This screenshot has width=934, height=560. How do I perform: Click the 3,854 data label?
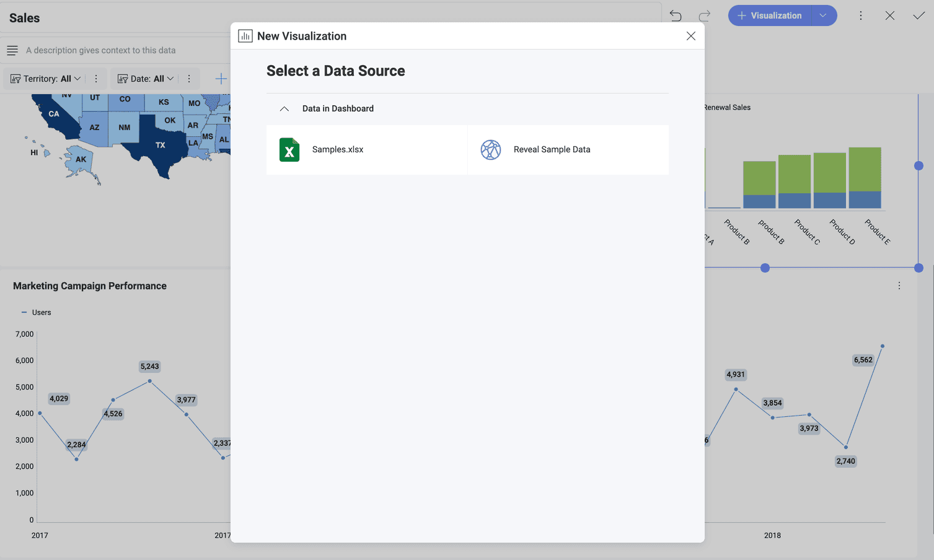[x=772, y=403]
